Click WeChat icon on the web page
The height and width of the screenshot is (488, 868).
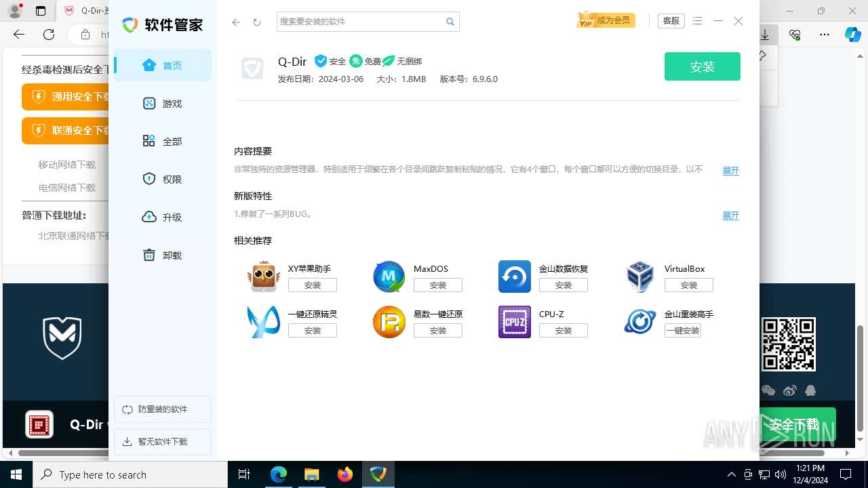(x=768, y=390)
